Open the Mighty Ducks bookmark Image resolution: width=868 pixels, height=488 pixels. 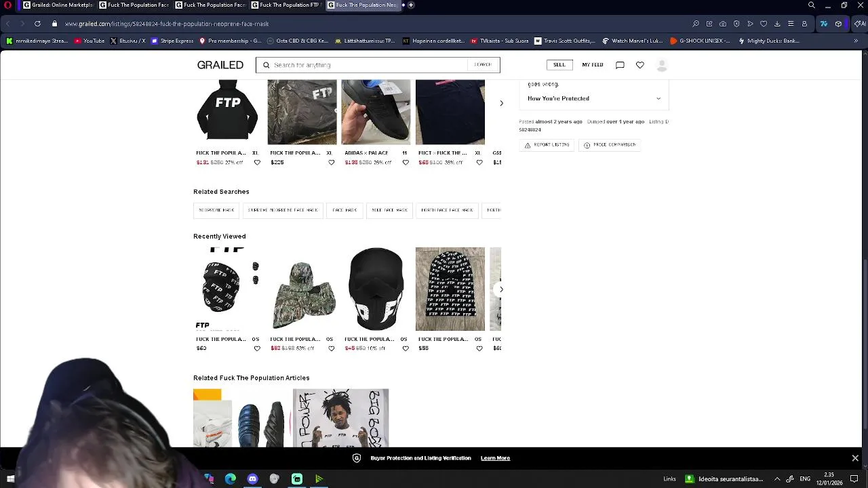point(769,41)
